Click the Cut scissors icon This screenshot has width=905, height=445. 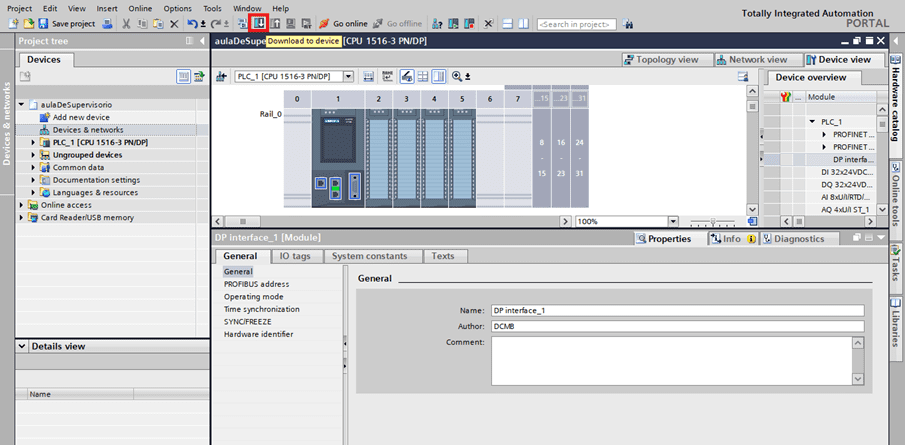[x=126, y=24]
